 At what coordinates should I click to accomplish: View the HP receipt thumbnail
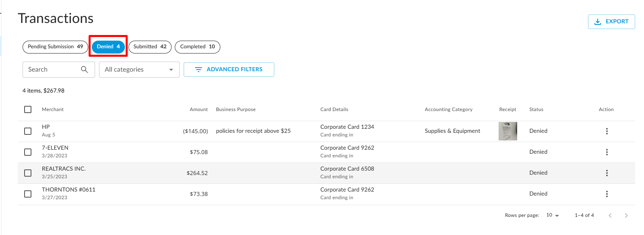[x=507, y=131]
